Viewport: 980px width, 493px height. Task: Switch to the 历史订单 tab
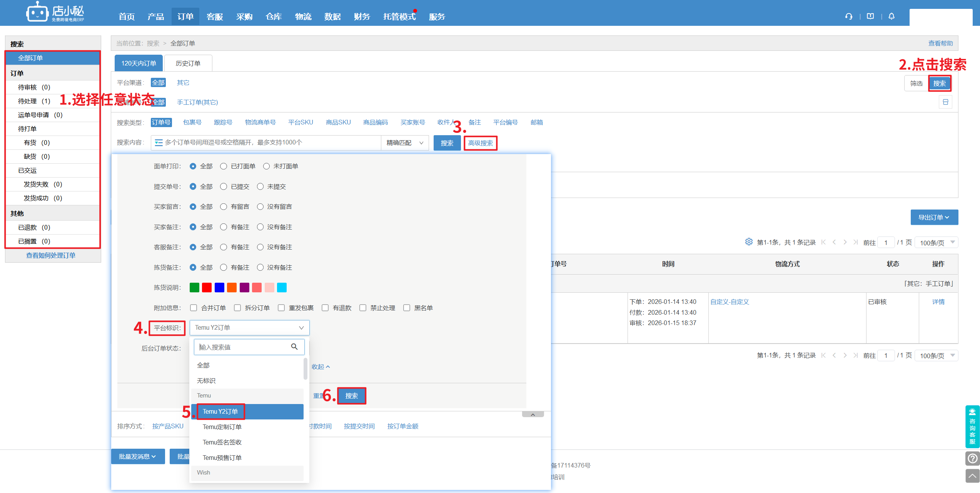coord(188,63)
